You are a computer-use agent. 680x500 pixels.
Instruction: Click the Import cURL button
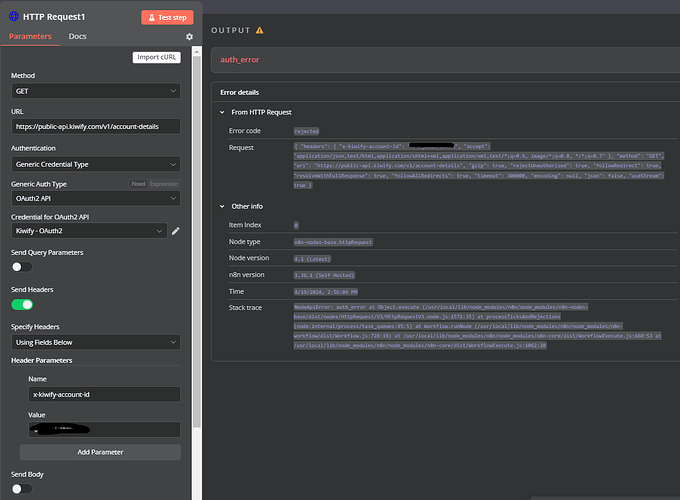(157, 57)
